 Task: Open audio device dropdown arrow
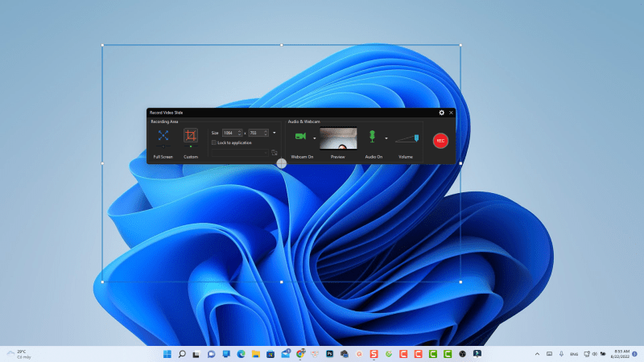click(386, 138)
